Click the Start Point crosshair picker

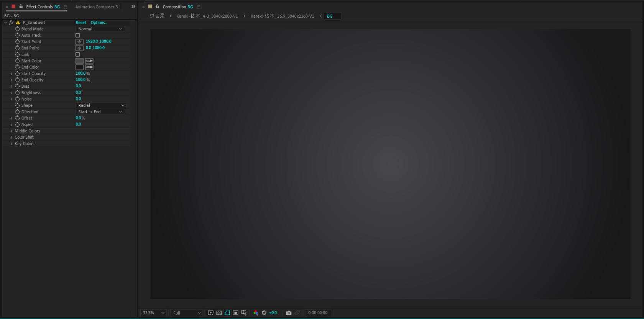point(79,42)
